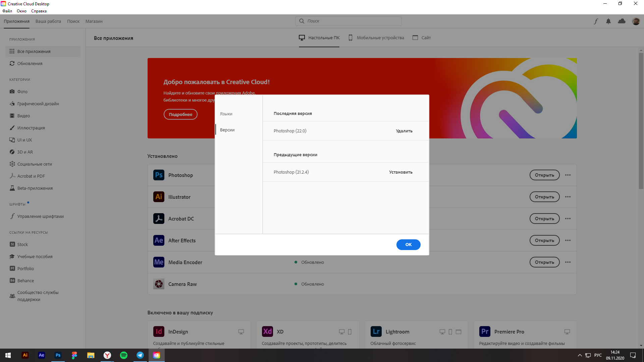Image resolution: width=644 pixels, height=362 pixels.
Task: Focus the Поиск search field
Action: [x=348, y=21]
